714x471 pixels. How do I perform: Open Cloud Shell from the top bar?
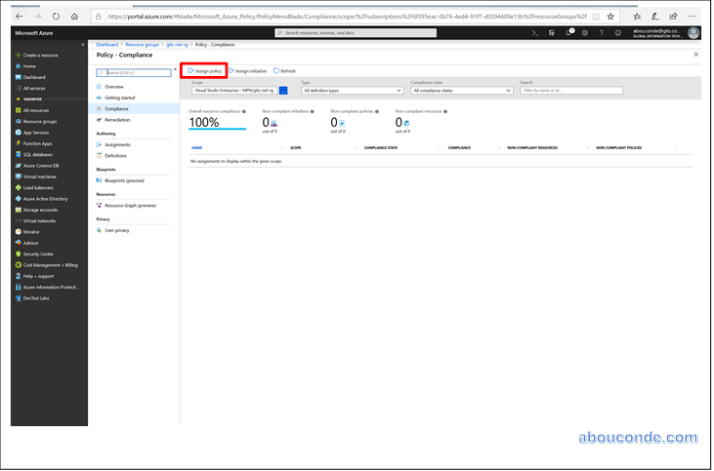pyautogui.click(x=535, y=33)
